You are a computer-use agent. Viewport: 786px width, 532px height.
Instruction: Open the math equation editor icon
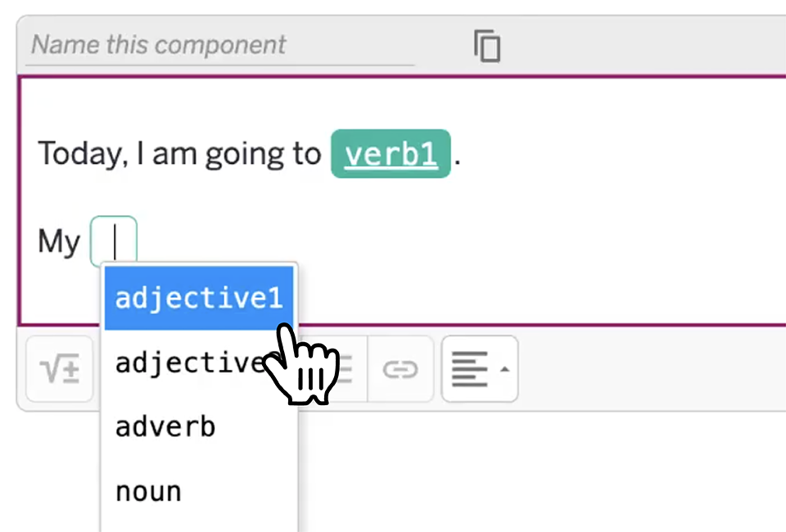[x=60, y=370]
